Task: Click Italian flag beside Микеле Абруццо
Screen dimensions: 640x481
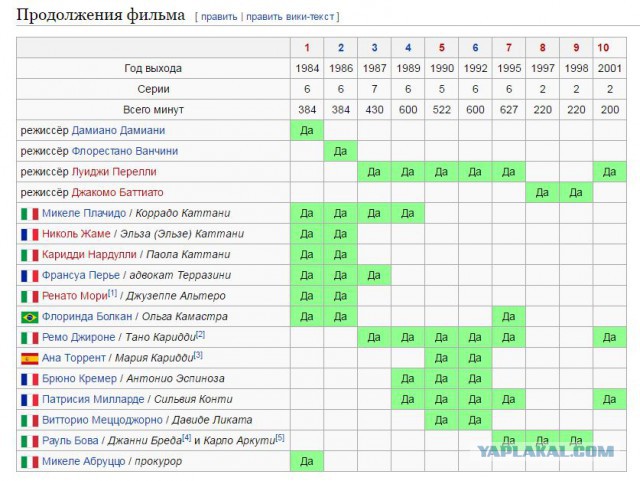Action: tap(30, 462)
